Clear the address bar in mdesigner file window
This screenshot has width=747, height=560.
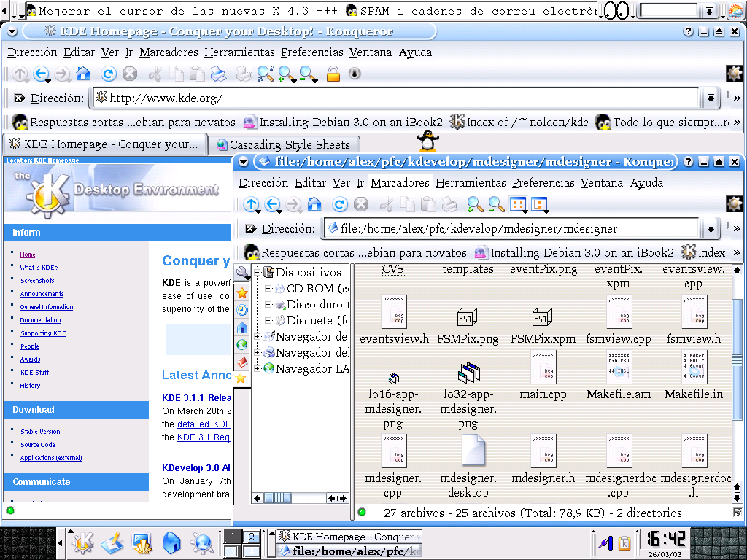click(251, 229)
